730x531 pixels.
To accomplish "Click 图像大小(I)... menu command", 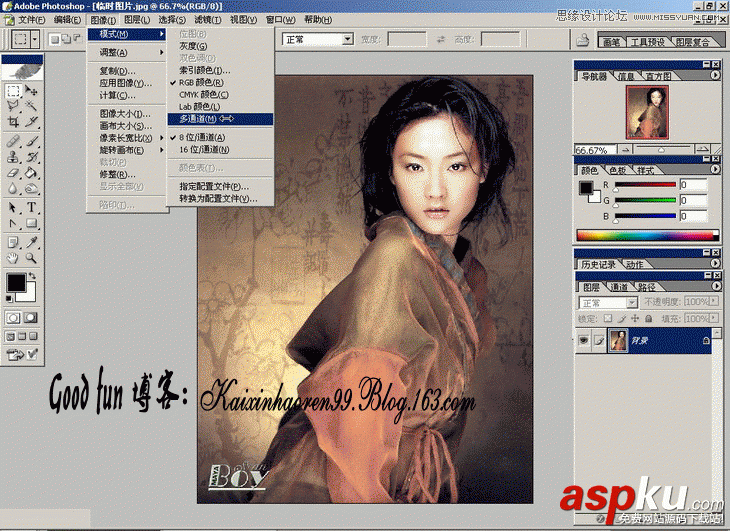I will click(127, 114).
